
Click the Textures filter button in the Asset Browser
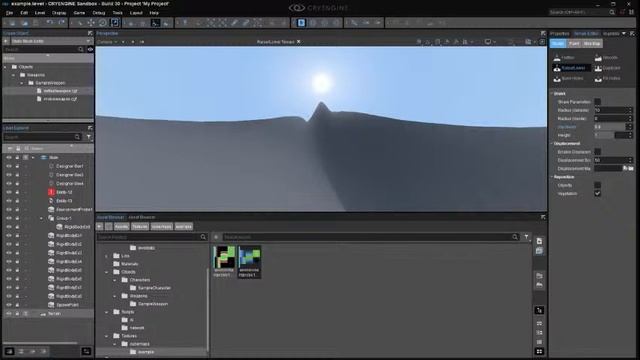click(140, 227)
